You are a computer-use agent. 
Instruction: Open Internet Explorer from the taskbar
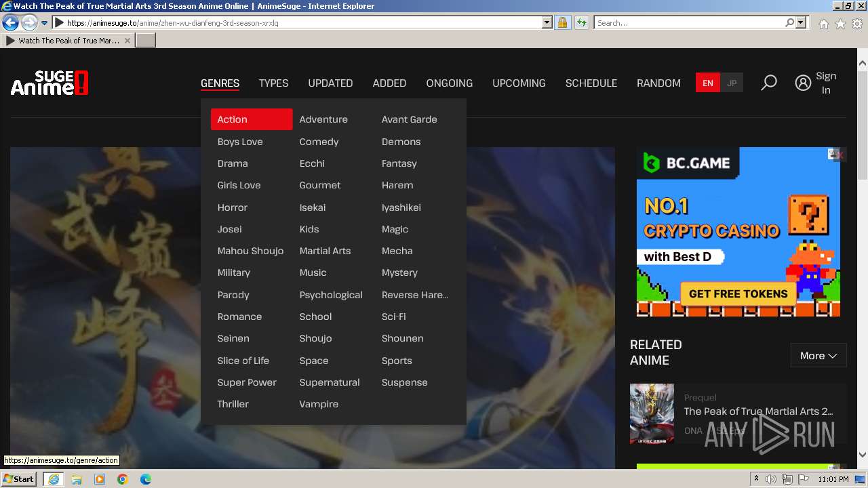tap(53, 479)
